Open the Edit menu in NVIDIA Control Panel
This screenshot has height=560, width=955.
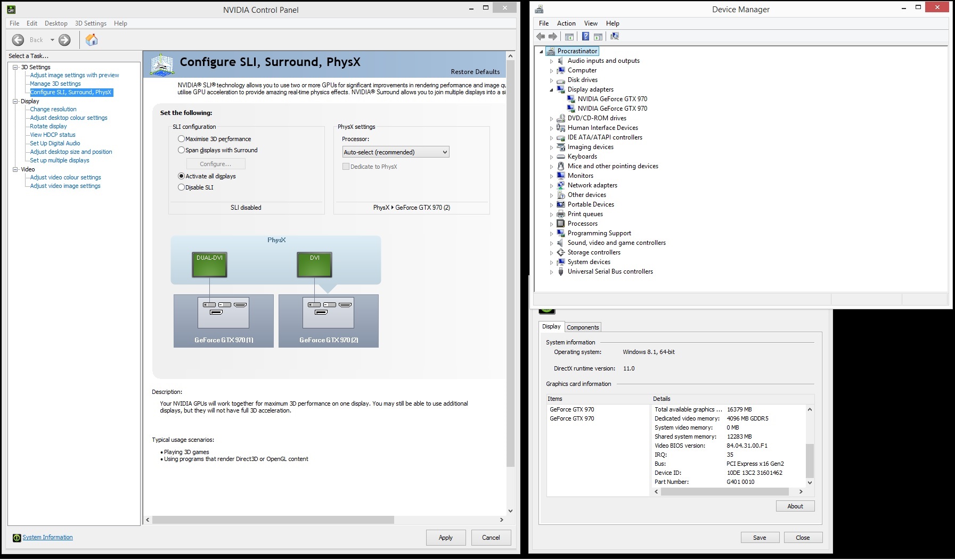point(32,23)
